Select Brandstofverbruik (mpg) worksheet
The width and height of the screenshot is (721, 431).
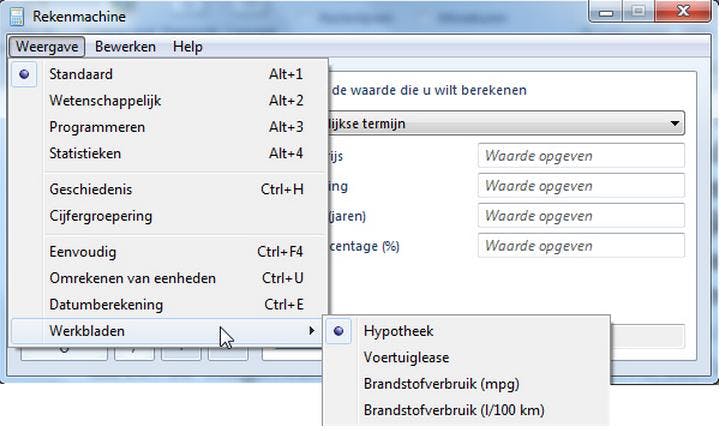441,384
